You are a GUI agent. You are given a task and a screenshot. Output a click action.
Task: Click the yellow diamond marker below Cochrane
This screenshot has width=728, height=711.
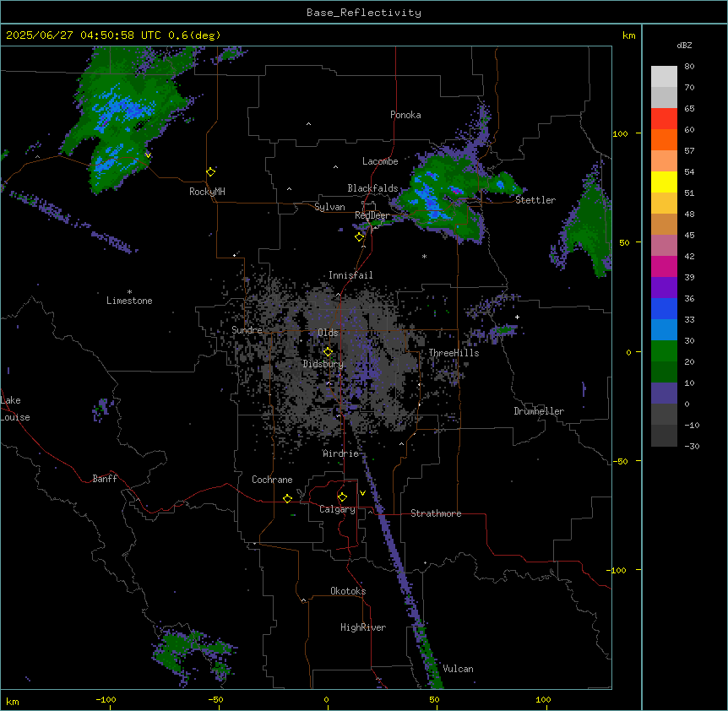tap(287, 498)
